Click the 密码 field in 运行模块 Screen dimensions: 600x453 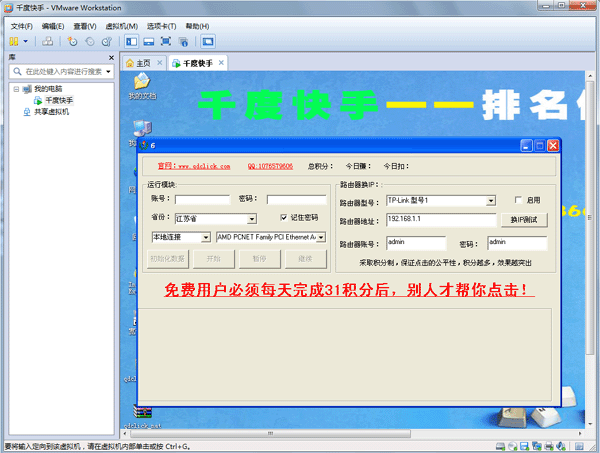[x=297, y=199]
